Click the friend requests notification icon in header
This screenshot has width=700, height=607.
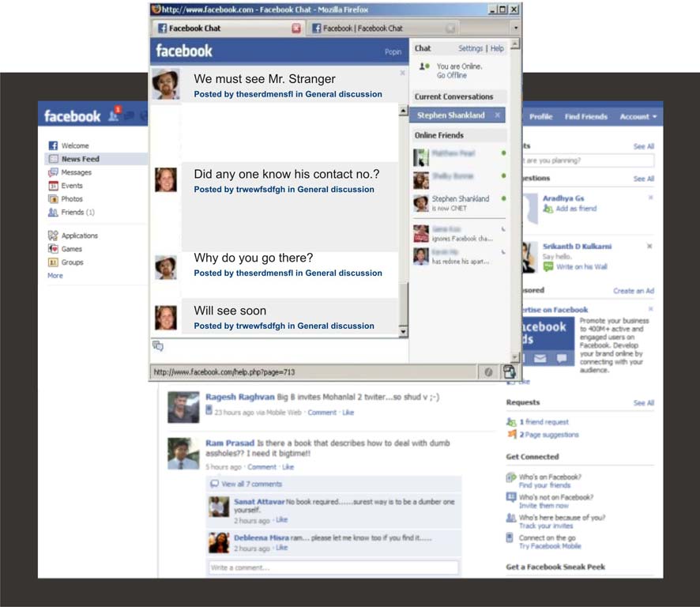[x=114, y=116]
